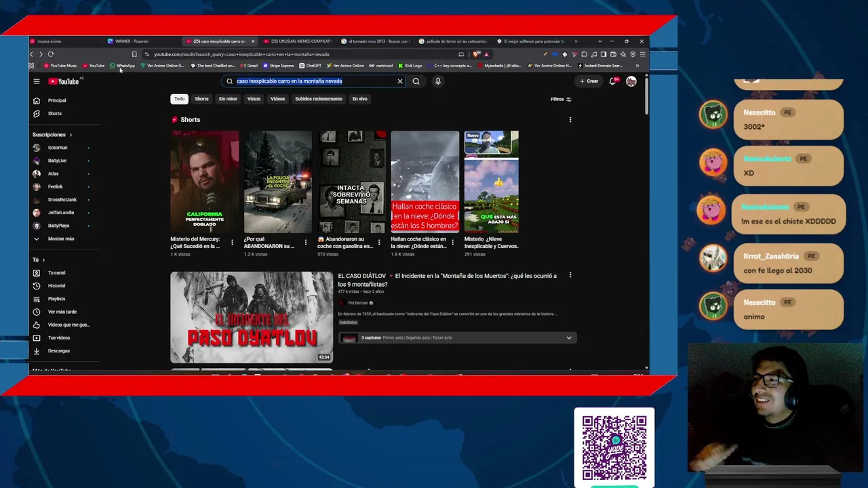Play the Misterio ¿Nieve Inexplicable y Cuervos short
The height and width of the screenshot is (488, 868).
(492, 182)
